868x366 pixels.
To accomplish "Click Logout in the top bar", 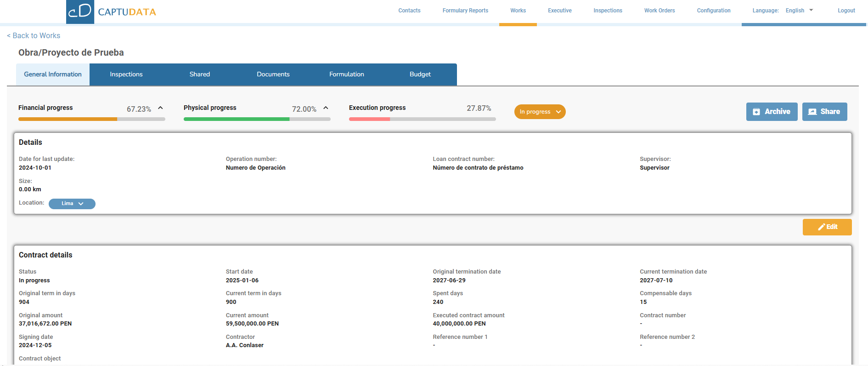I will pos(846,11).
